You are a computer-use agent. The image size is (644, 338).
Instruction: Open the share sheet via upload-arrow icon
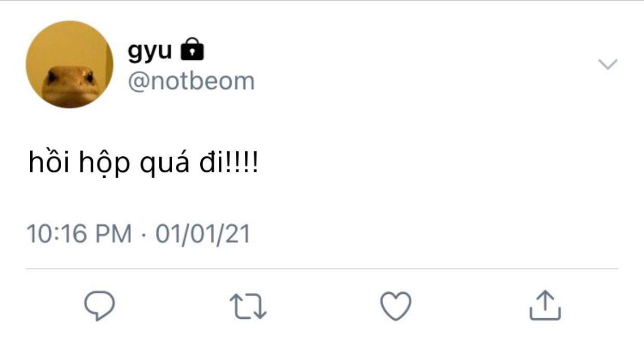[x=545, y=305]
